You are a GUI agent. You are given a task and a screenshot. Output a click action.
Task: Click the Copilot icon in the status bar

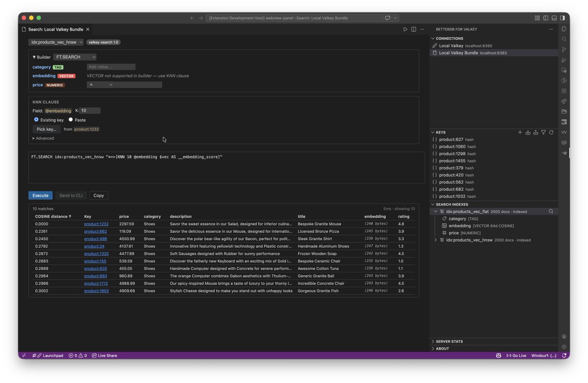498,356
